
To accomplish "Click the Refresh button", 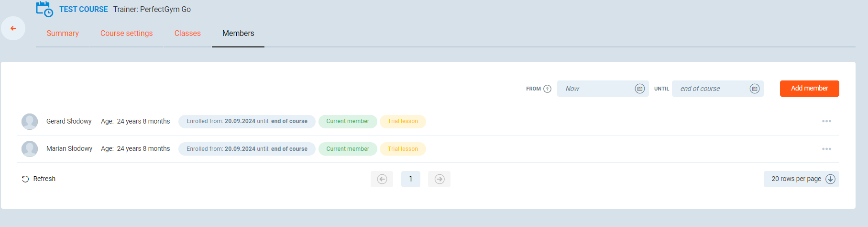I will coord(39,179).
